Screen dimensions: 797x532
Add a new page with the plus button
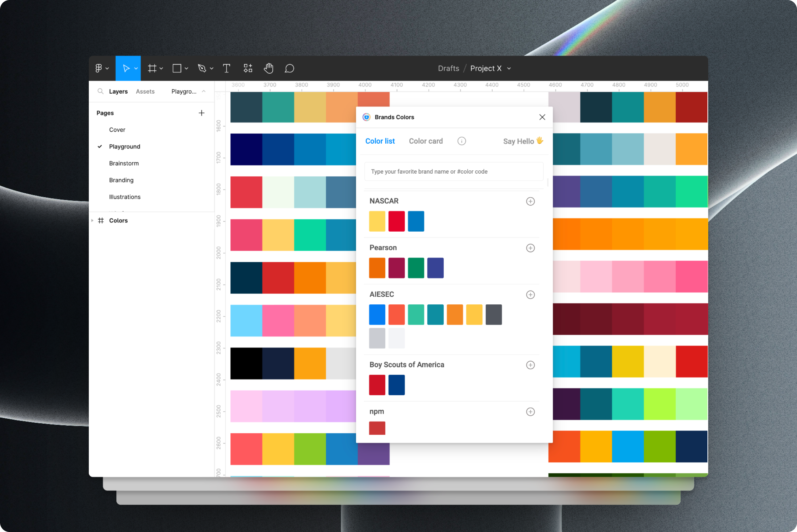[201, 113]
